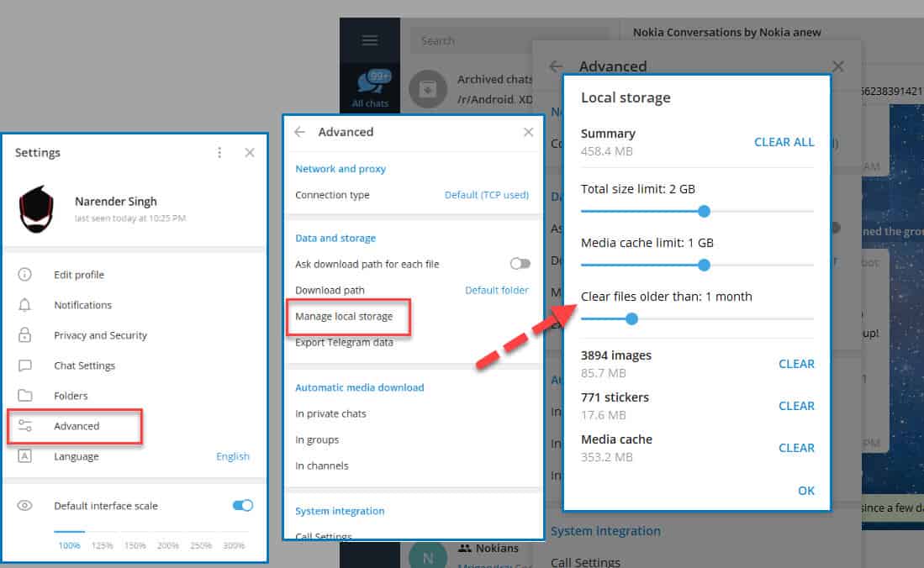Change Connection type Default (TCP used)
Screen dimensions: 924x568
486,195
